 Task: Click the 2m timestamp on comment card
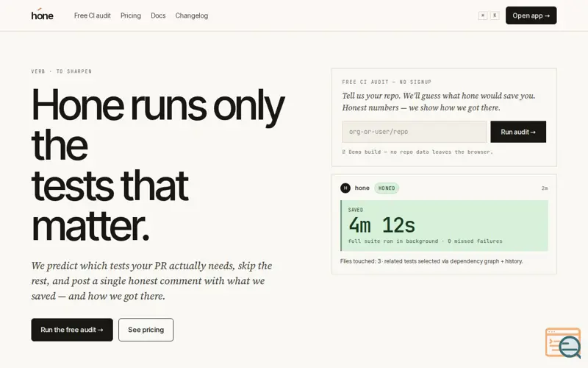(x=545, y=188)
